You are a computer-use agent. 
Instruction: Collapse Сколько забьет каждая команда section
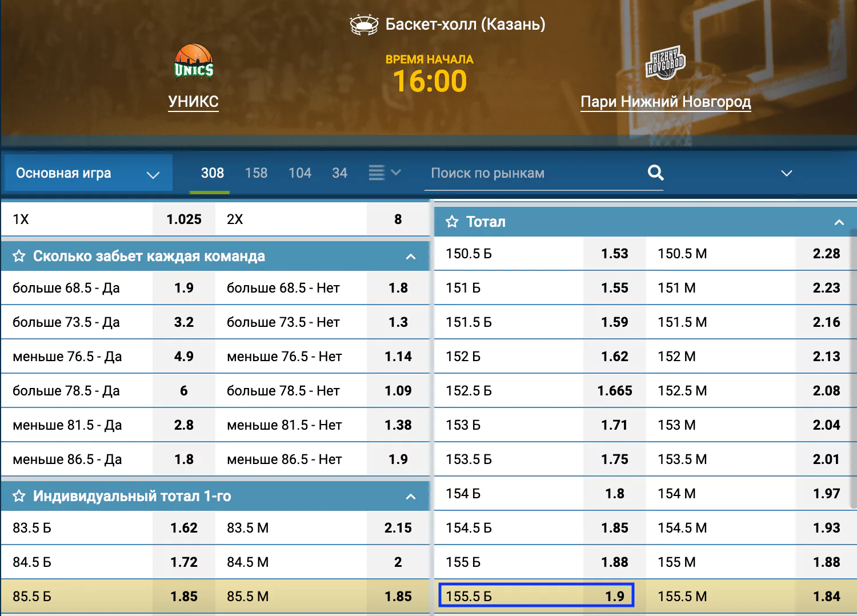click(x=411, y=257)
